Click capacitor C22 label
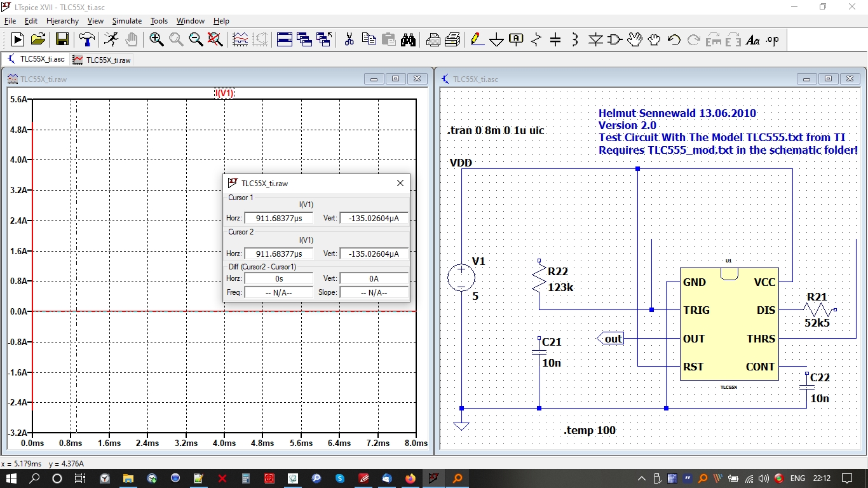 coord(820,377)
